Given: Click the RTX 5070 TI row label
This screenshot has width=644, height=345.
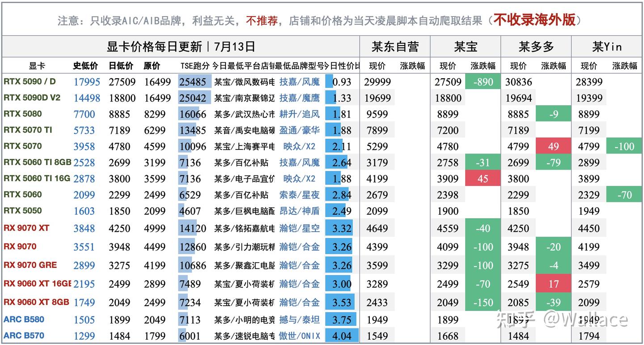Looking at the screenshot, I should coord(28,130).
